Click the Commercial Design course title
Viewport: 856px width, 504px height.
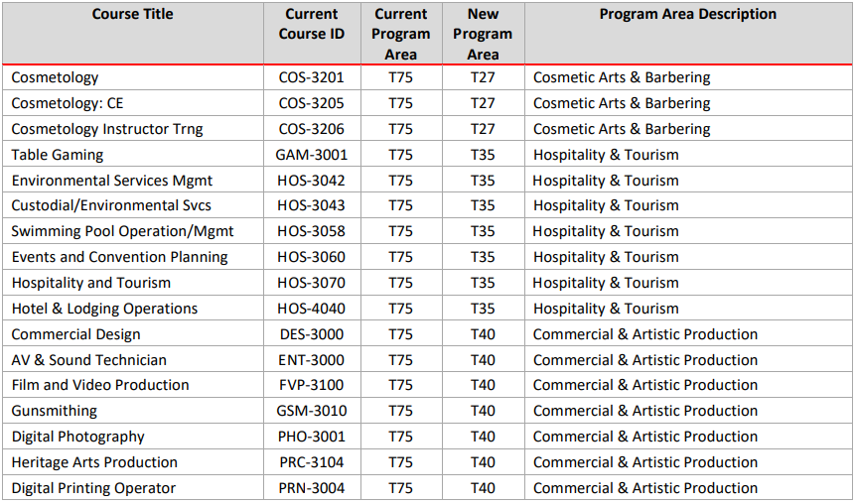(x=76, y=334)
